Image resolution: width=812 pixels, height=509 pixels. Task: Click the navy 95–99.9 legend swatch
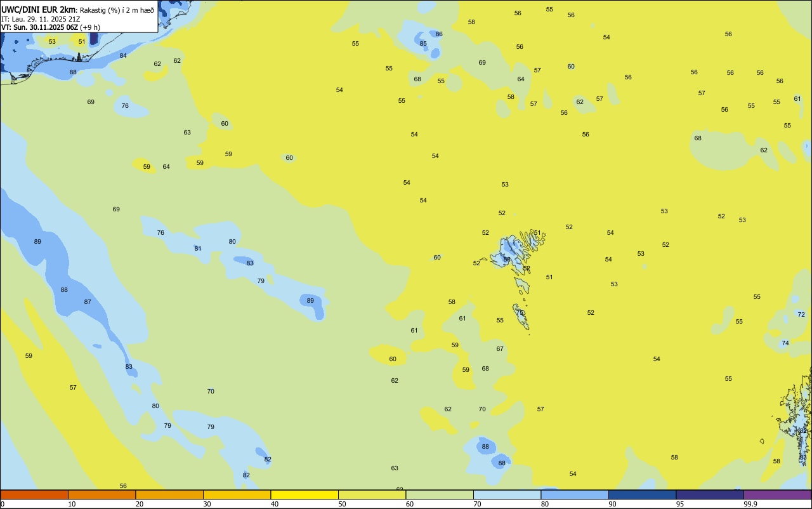point(710,494)
